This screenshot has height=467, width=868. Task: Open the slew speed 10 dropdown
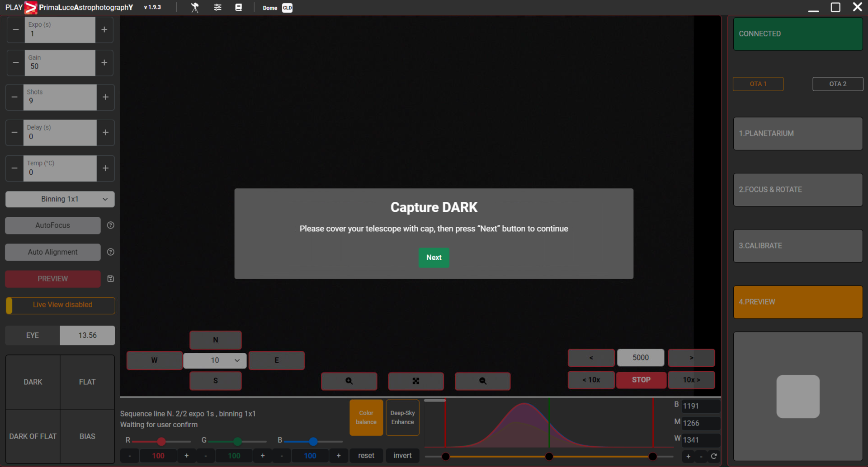pos(215,360)
